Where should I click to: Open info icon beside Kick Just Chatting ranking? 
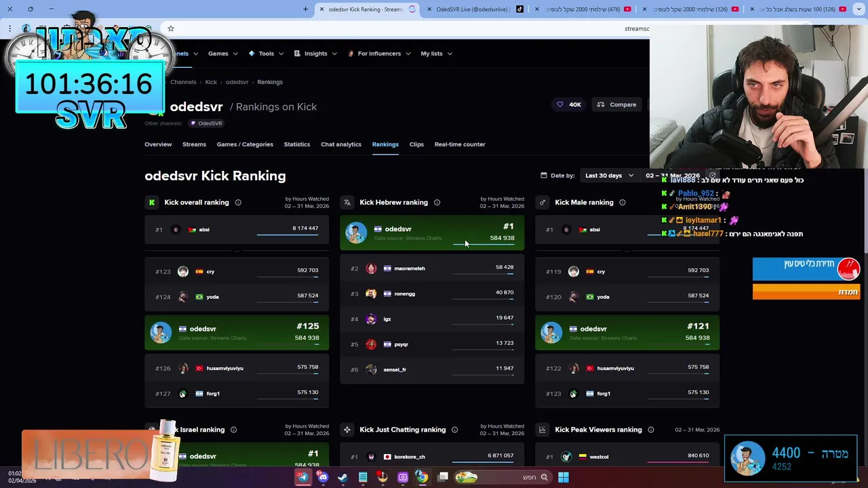[x=454, y=430]
